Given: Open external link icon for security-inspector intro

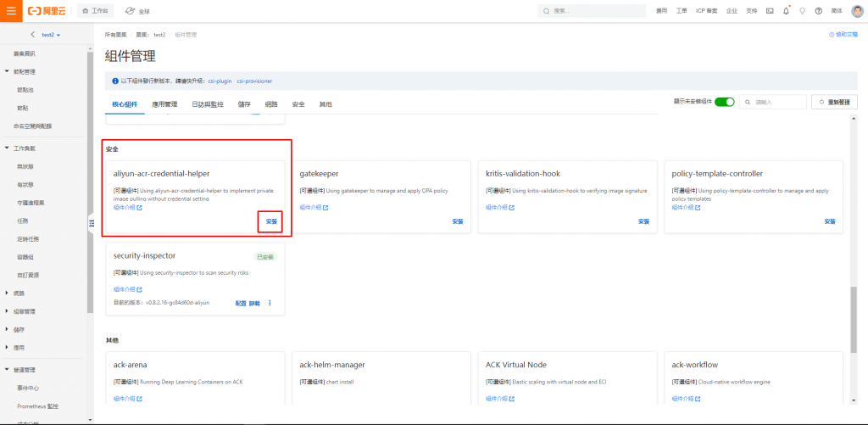Looking at the screenshot, I should [x=140, y=290].
